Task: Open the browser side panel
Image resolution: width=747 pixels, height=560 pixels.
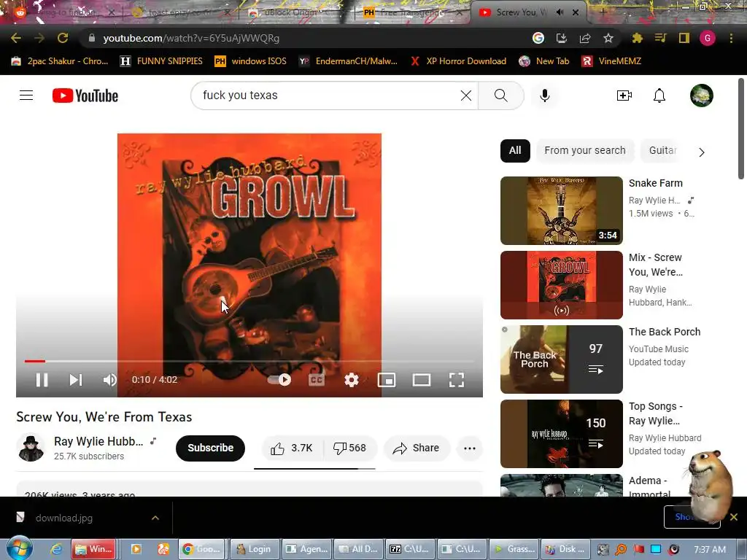Action: pyautogui.click(x=684, y=38)
